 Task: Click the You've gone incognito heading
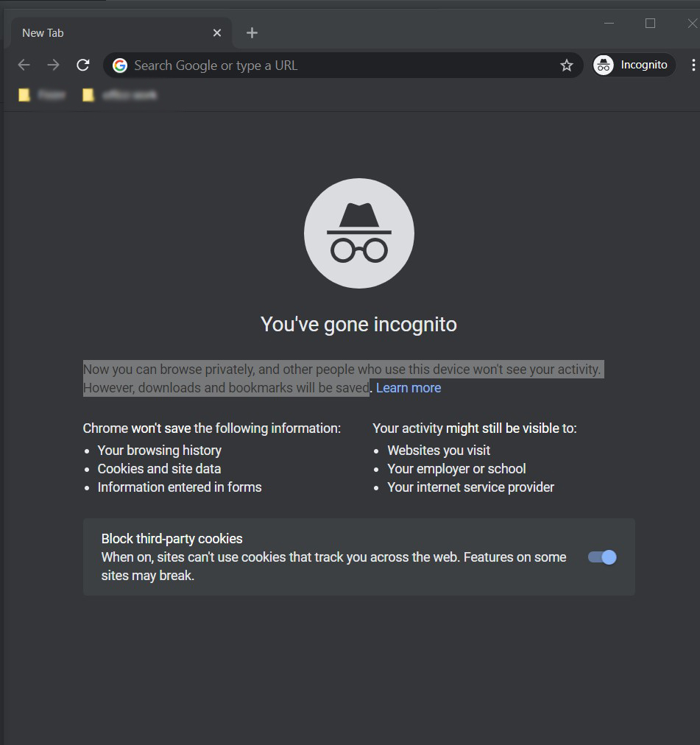click(x=358, y=325)
